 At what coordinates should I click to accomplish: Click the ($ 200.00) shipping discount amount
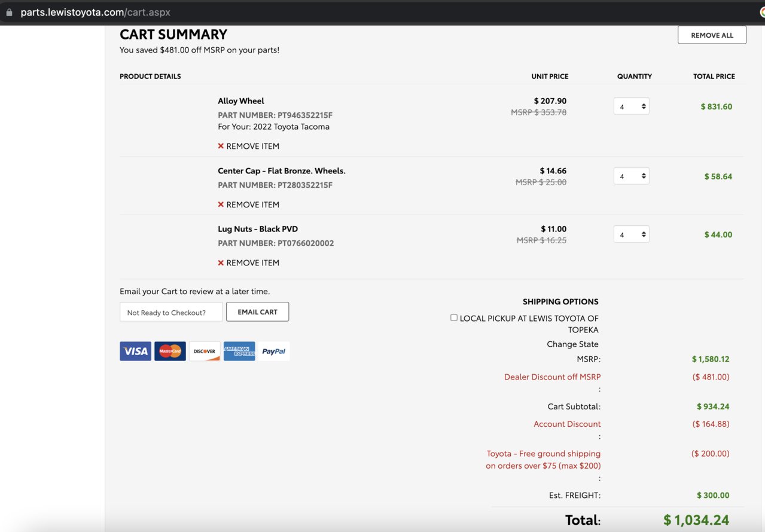coord(711,454)
